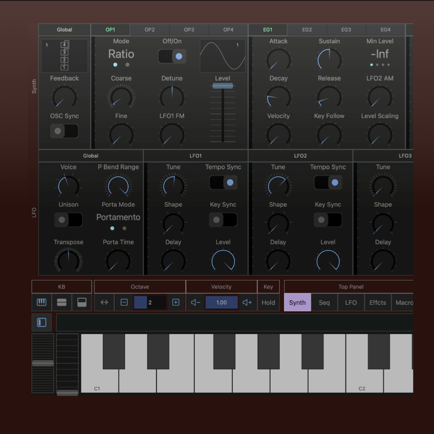Click the Porta Time knob
Viewport: 434px width, 434px height.
point(118,261)
